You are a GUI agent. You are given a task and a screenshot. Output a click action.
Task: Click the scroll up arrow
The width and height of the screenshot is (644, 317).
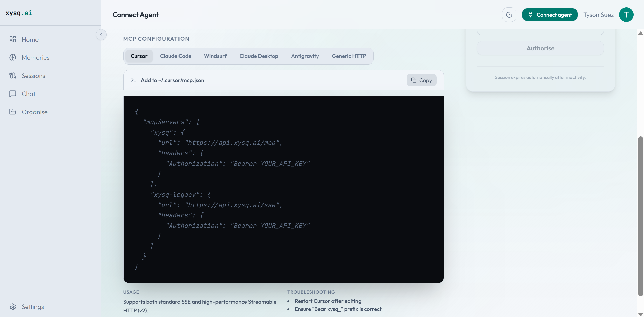pos(640,34)
